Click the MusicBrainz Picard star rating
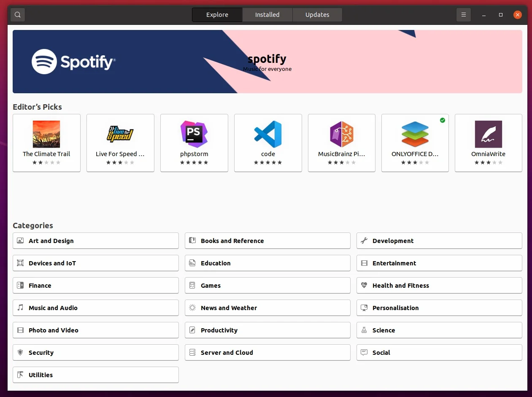Viewport: 532px width, 397px height. coord(342,162)
